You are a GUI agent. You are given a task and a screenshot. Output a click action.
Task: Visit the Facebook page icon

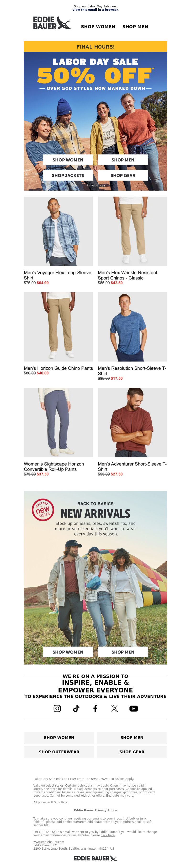click(95, 708)
